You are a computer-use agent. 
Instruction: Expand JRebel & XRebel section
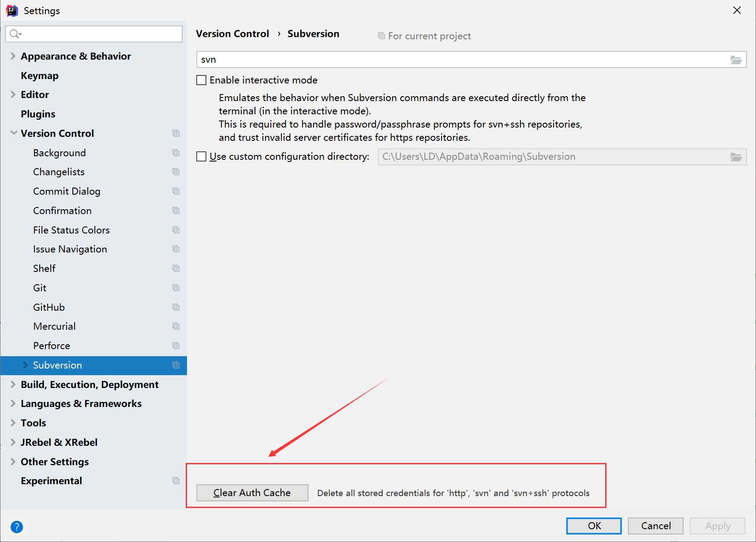(13, 442)
